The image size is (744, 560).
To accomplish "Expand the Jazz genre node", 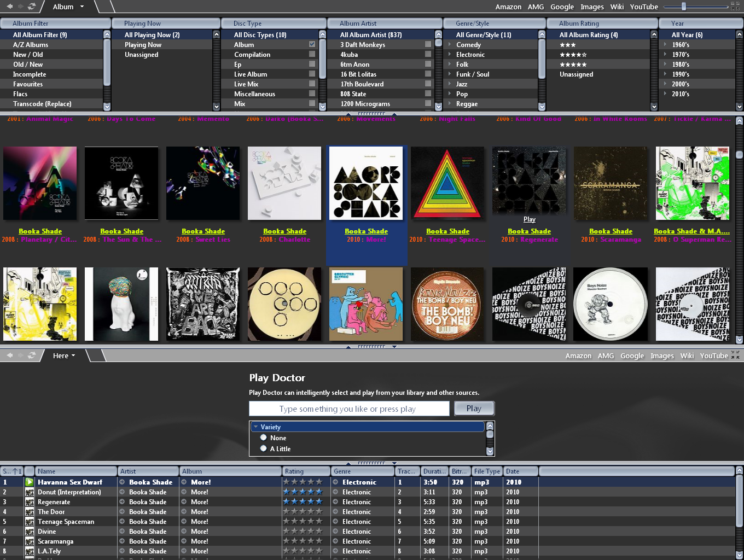I will point(450,84).
